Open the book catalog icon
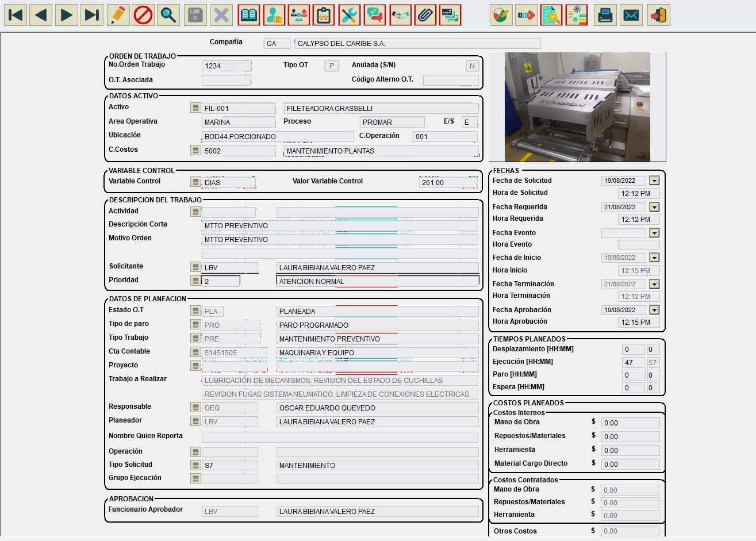This screenshot has height=541, width=756. pyautogui.click(x=248, y=15)
